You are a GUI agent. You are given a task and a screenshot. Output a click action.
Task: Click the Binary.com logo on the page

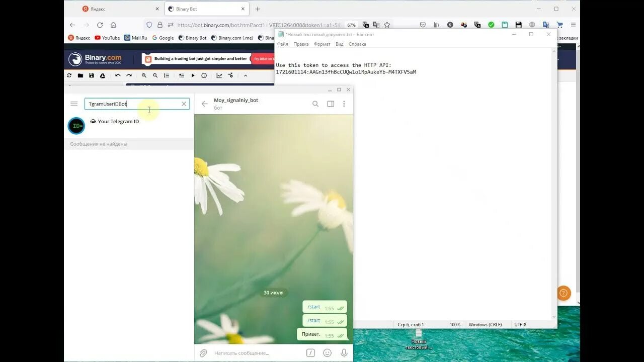coord(95,59)
